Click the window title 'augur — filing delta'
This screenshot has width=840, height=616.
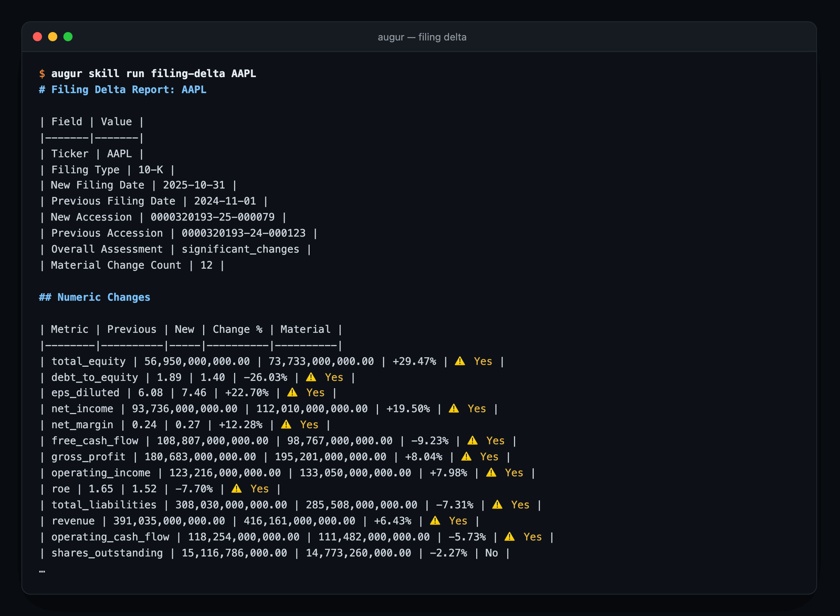[422, 37]
